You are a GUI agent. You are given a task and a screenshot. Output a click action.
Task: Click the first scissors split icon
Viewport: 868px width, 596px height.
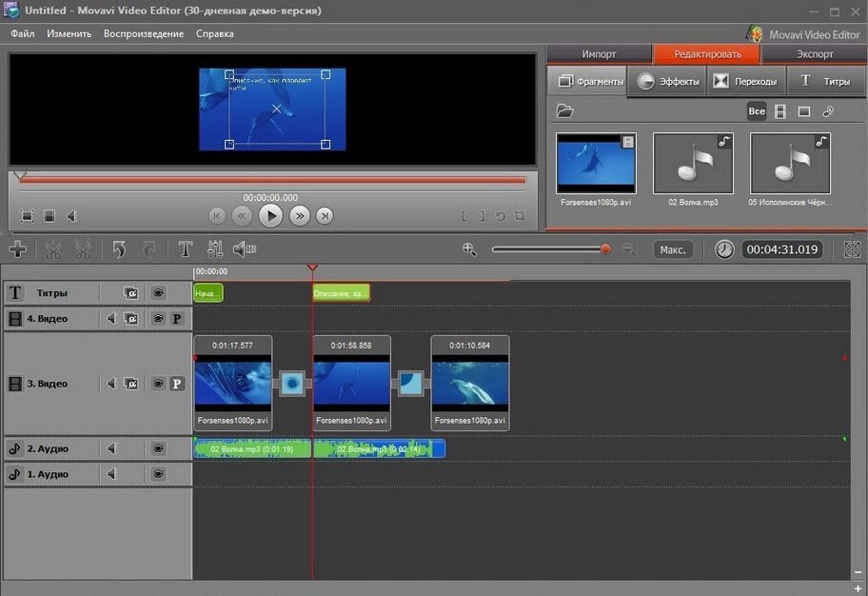[53, 249]
